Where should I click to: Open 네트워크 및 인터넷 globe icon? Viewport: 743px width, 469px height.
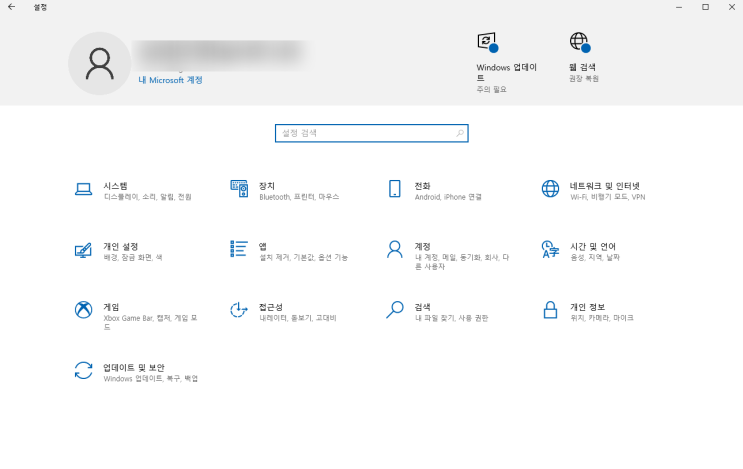[x=550, y=189]
